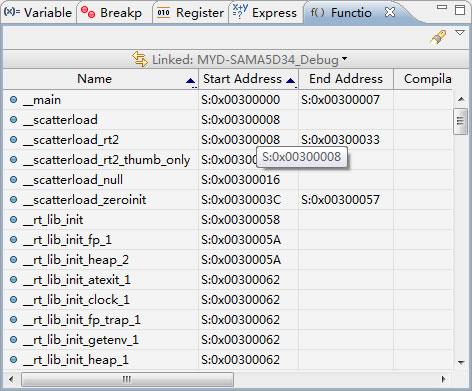Expand the Linked MYD-SAMA5D34_Debug dropdown arrow
The height and width of the screenshot is (391, 472).
point(345,59)
